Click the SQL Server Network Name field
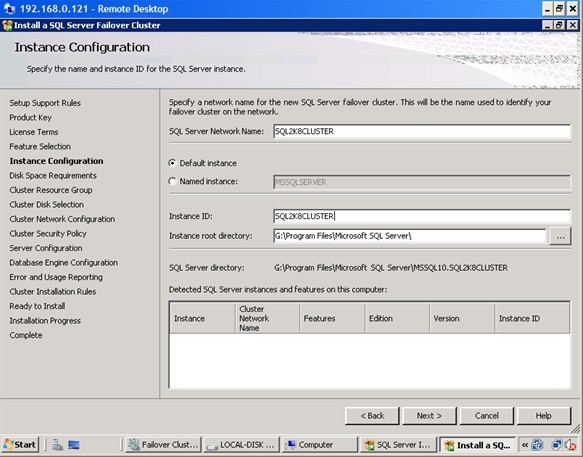 pos(422,131)
